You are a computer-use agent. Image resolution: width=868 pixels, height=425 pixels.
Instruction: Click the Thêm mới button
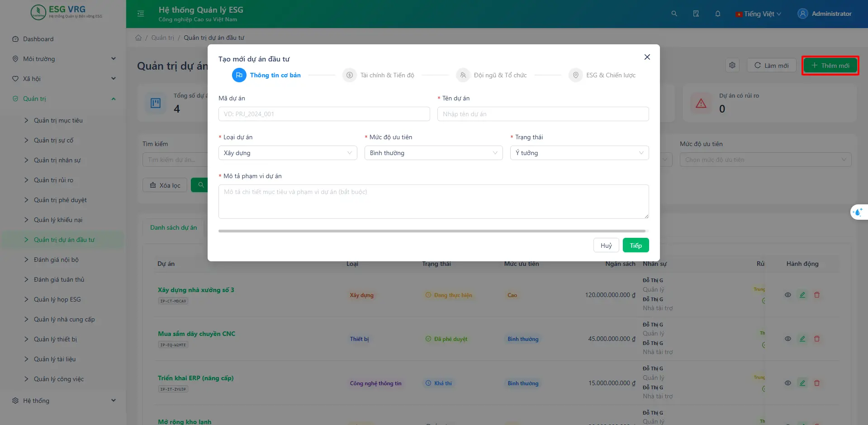pyautogui.click(x=830, y=66)
